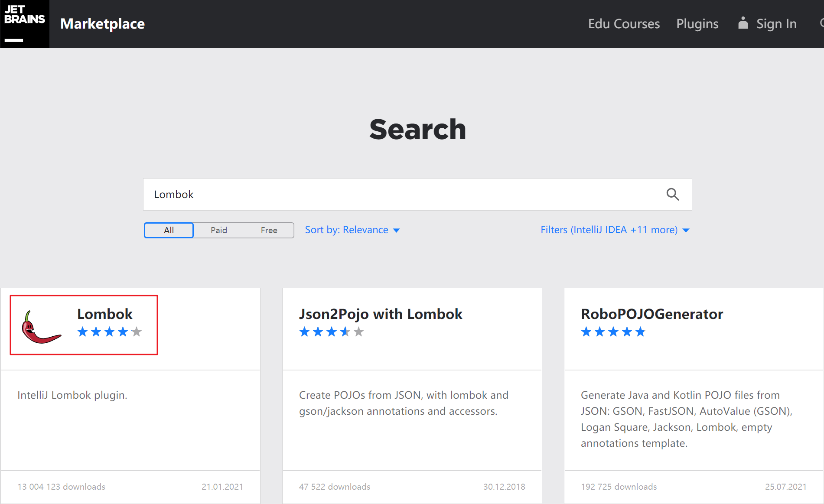
Task: Show only Free plugins
Action: coord(269,230)
